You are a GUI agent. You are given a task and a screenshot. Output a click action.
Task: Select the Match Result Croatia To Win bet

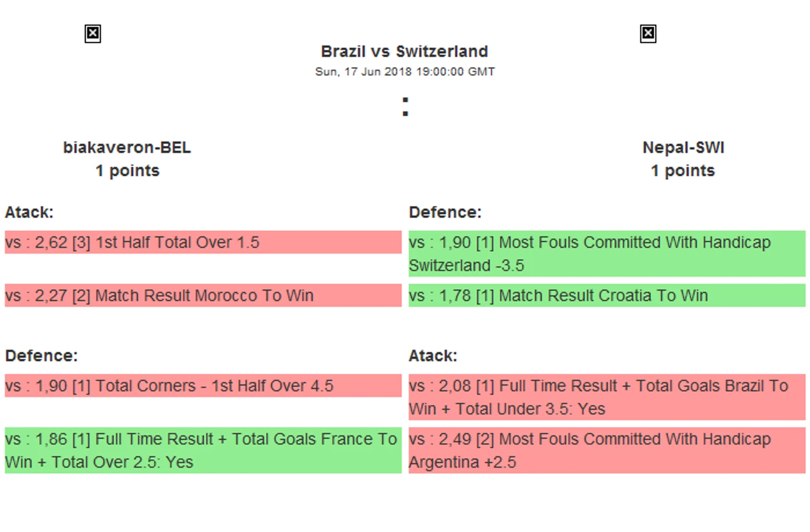point(607,296)
